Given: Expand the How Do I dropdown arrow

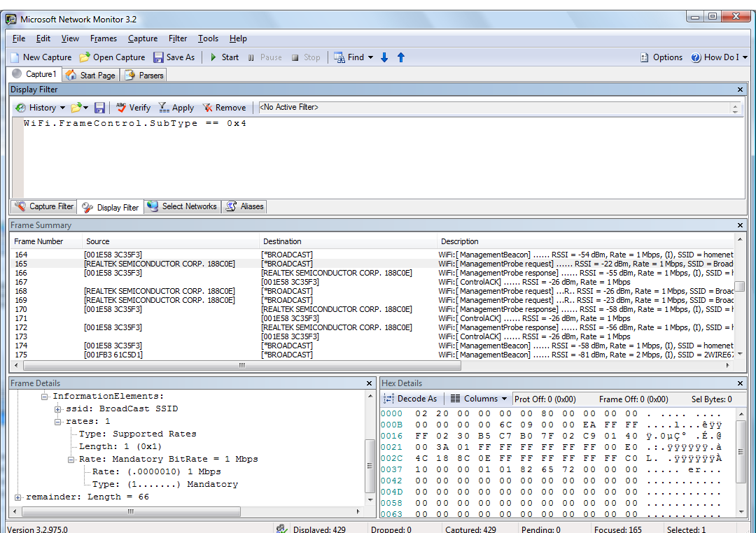Looking at the screenshot, I should (745, 57).
